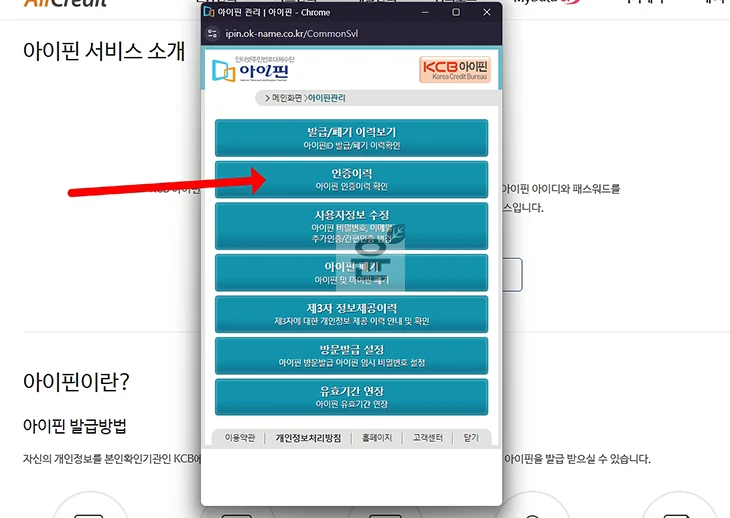Viewport: 730px width, 518px height.
Task: Open 사용자정보 수정 option
Action: (x=351, y=226)
